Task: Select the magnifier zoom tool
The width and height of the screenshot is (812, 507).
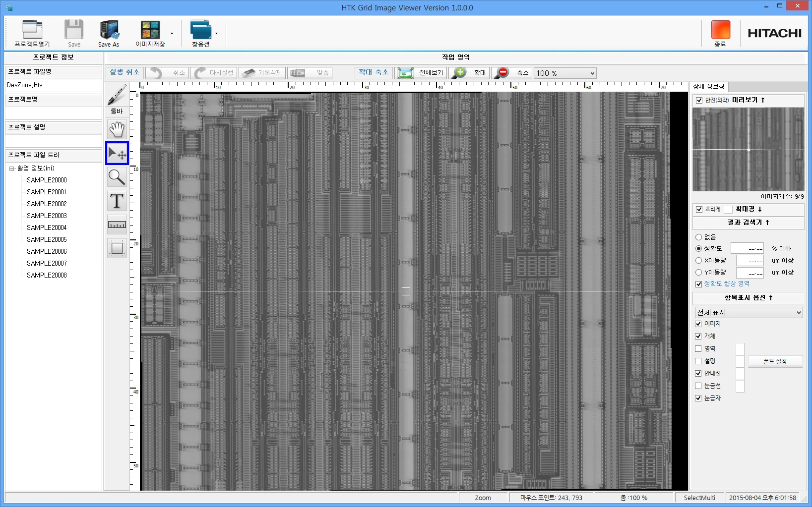Action: point(117,177)
